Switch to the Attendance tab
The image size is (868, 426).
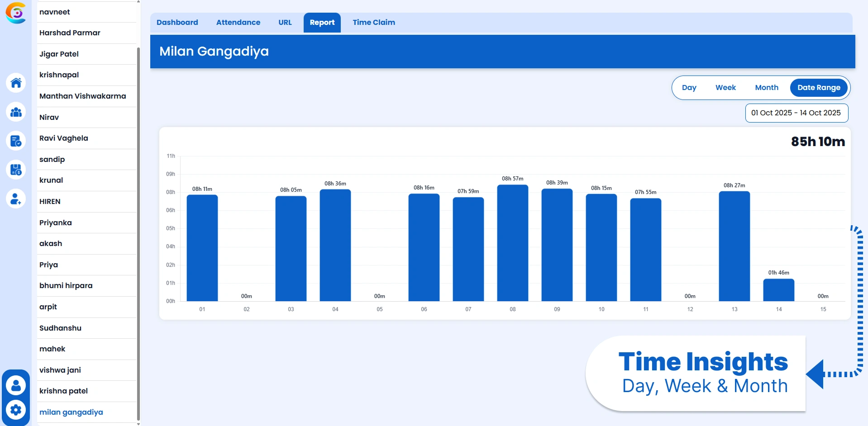click(x=238, y=22)
